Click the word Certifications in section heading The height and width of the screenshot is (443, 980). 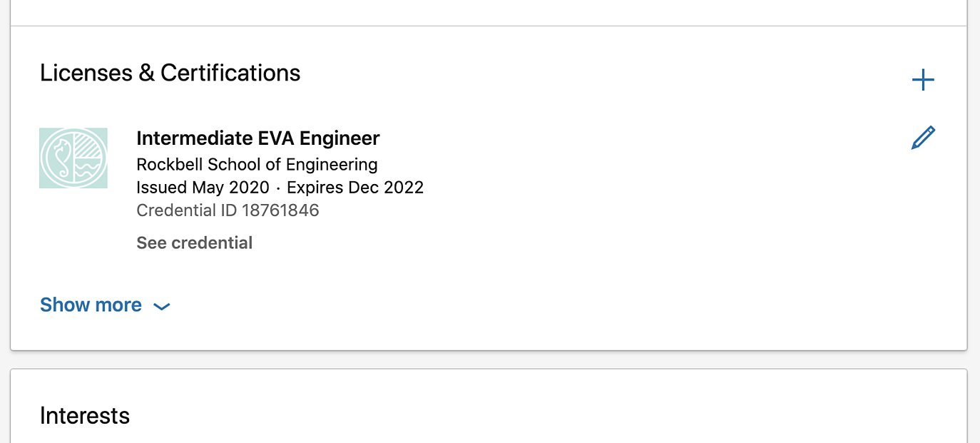[x=230, y=73]
